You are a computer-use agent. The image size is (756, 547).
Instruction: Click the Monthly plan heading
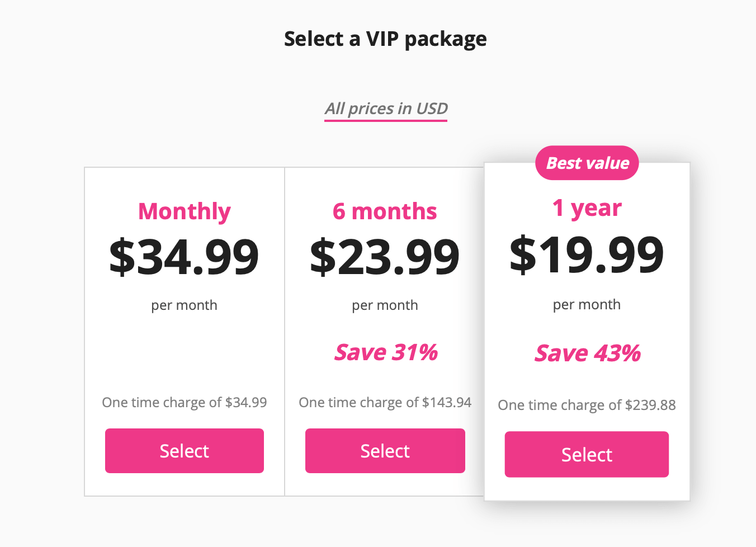(185, 212)
